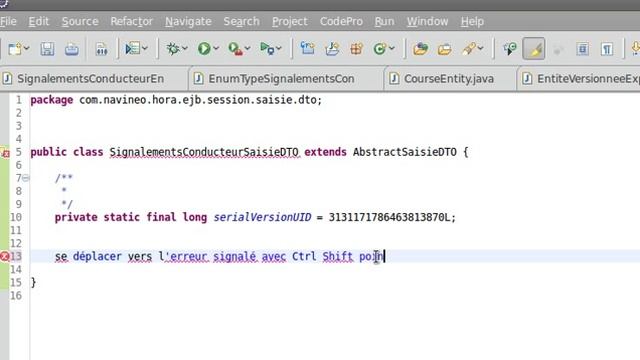
Task: Switch to CourseEntity.java editor tab
Action: pyautogui.click(x=449, y=78)
